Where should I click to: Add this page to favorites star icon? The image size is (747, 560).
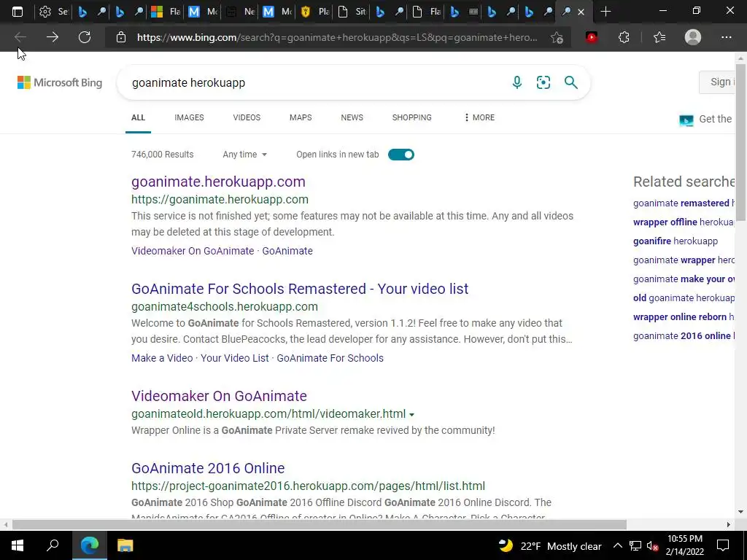pos(557,37)
